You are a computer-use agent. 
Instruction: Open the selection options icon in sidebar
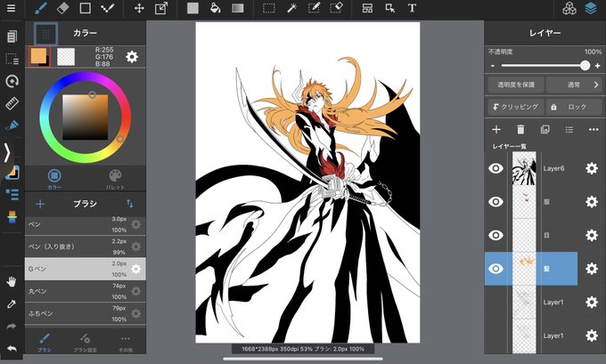12,59
